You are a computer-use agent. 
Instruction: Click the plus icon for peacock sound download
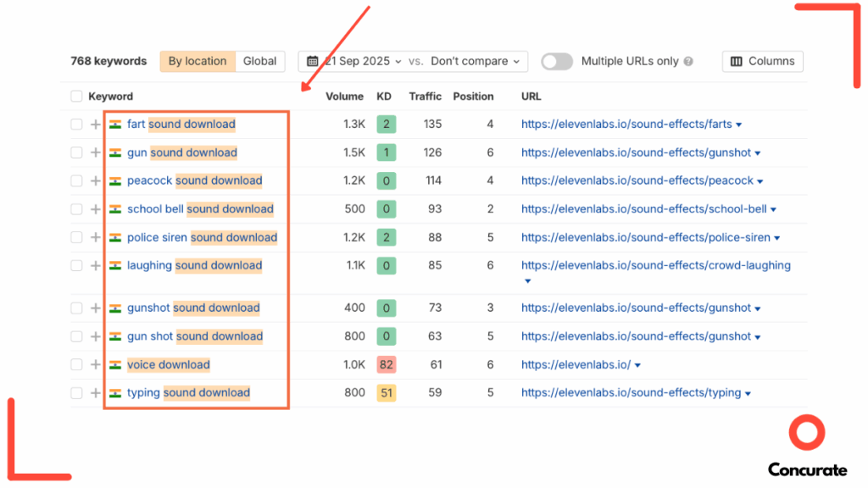pyautogui.click(x=95, y=181)
